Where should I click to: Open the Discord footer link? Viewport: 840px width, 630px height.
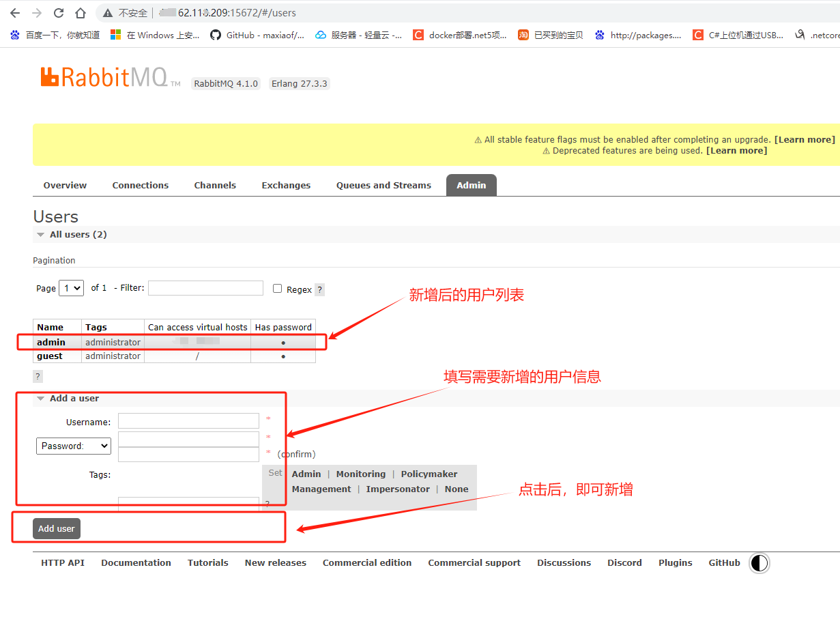click(x=625, y=562)
